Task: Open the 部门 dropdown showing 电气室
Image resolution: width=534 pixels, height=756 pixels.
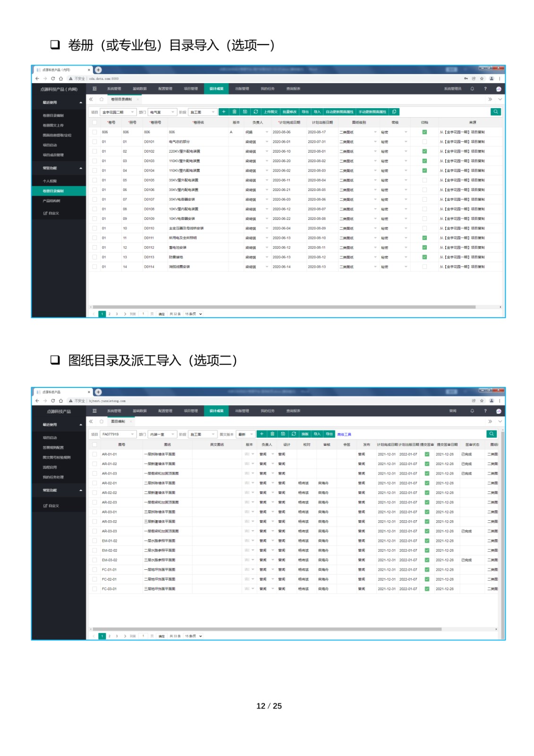Action: pos(162,112)
